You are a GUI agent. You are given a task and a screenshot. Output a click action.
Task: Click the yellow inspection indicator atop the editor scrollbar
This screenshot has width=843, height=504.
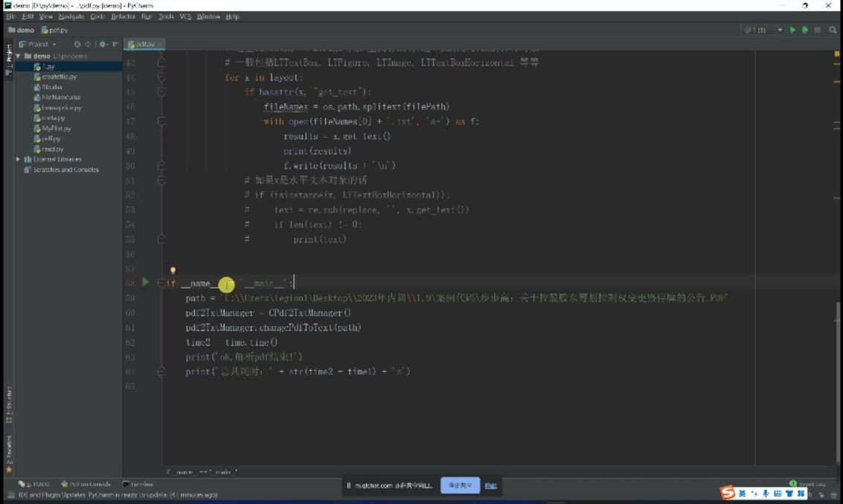point(836,54)
